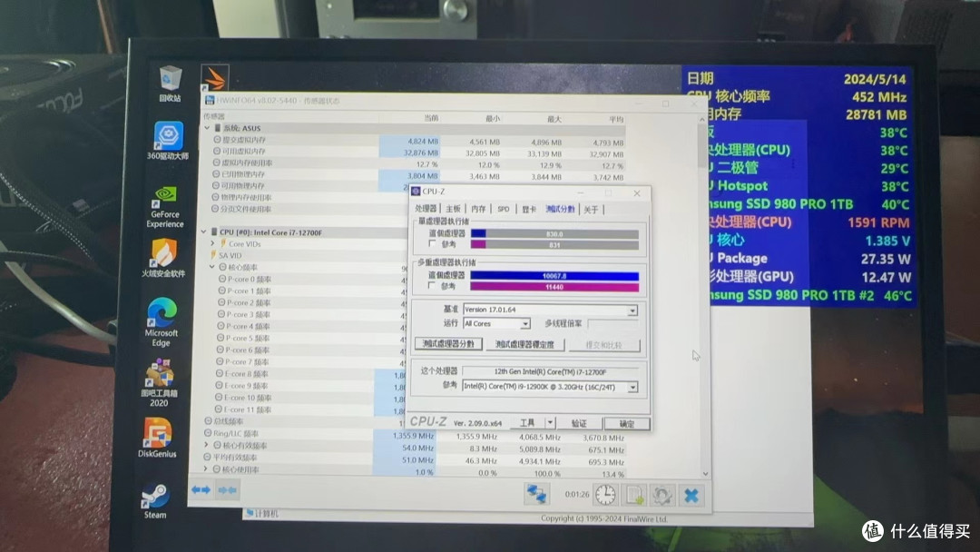This screenshot has width=980, height=552.
Task: Collapse the 核心频率 tree node
Action: [211, 267]
